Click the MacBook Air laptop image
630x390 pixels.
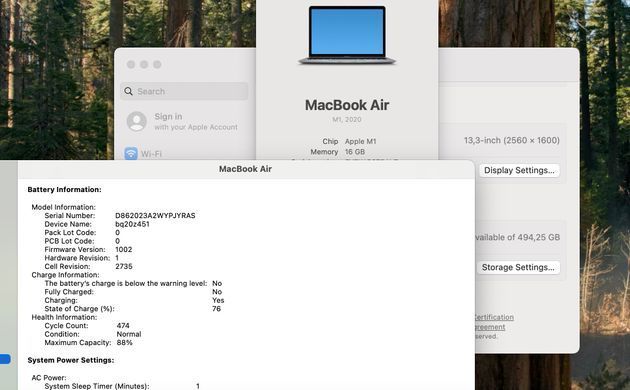tap(347, 35)
